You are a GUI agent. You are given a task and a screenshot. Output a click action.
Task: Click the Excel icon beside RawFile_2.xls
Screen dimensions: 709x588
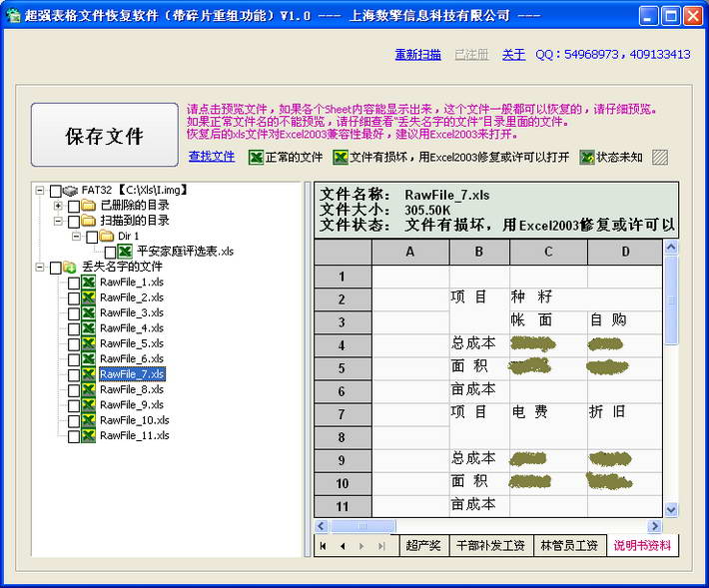tap(88, 297)
